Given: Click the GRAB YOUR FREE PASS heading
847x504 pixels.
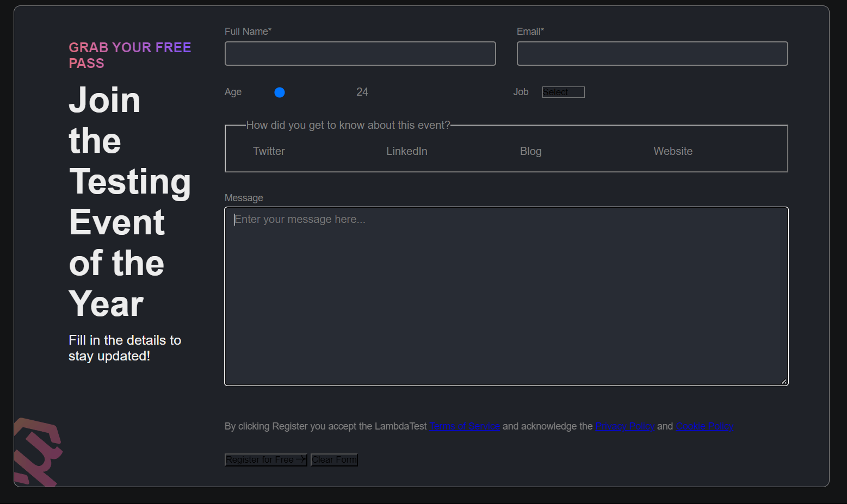Looking at the screenshot, I should click(x=129, y=54).
